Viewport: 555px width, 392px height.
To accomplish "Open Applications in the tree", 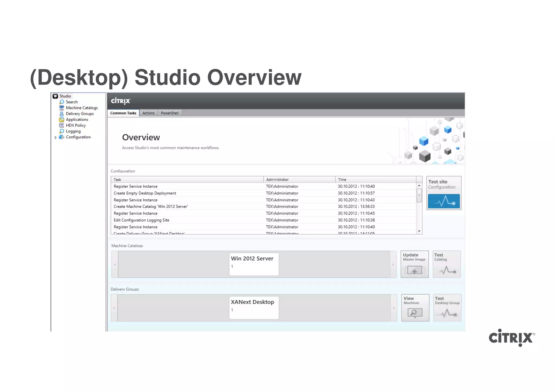I will pos(77,119).
